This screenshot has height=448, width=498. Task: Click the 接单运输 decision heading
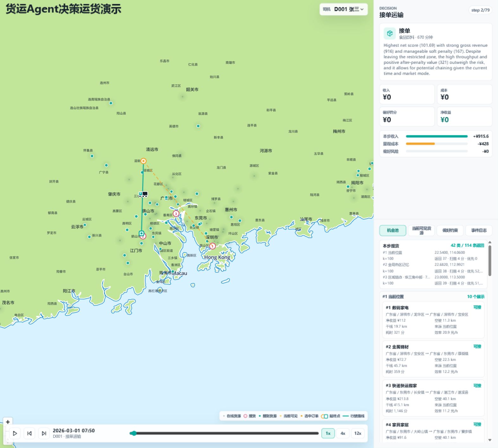(x=392, y=15)
